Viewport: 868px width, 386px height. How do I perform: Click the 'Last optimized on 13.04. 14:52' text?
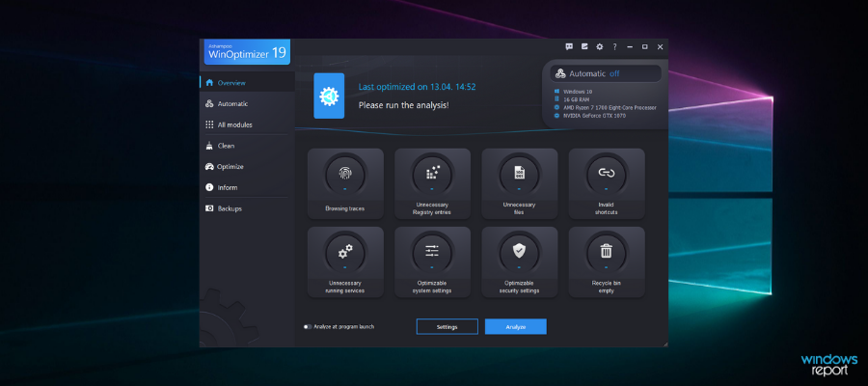417,87
